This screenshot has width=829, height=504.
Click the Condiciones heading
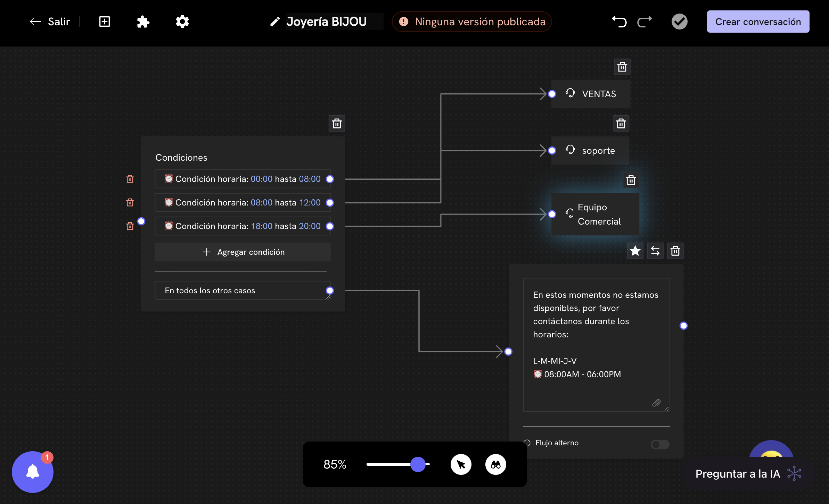pyautogui.click(x=181, y=158)
